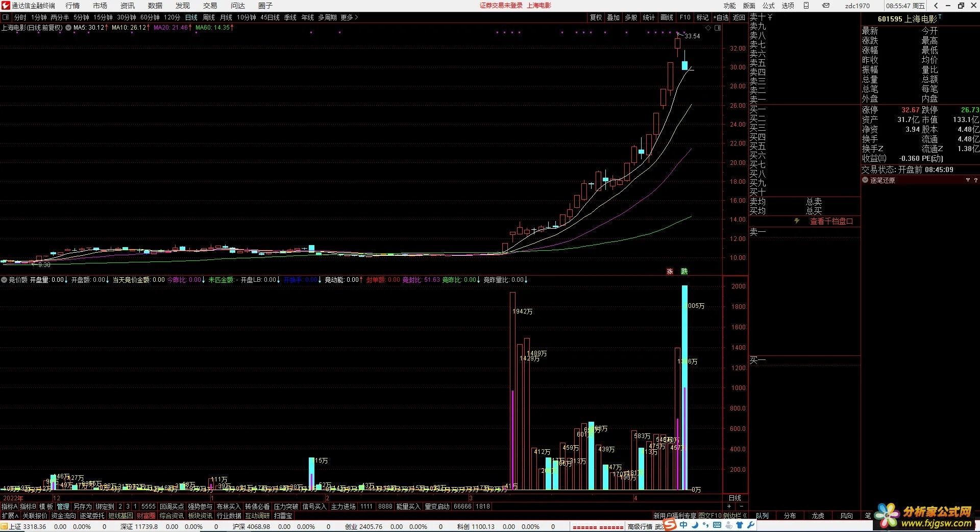Select 回调买点 indicator

[x=171, y=506]
